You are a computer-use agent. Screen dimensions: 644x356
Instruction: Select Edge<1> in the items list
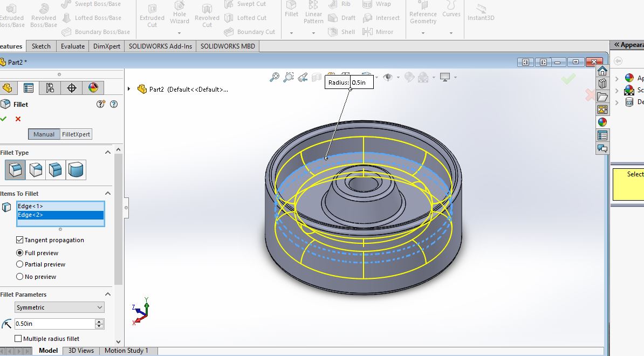pos(60,206)
